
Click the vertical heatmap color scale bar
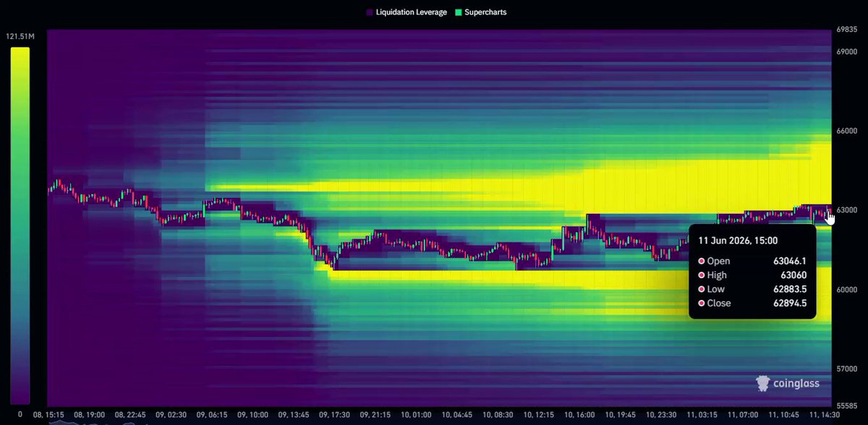[20, 226]
